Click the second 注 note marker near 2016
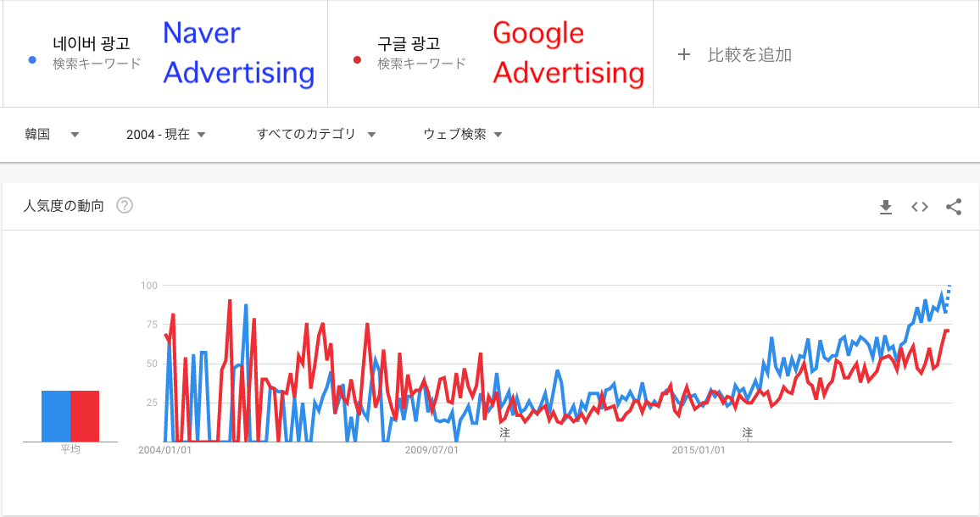This screenshot has width=980, height=517. (x=747, y=432)
